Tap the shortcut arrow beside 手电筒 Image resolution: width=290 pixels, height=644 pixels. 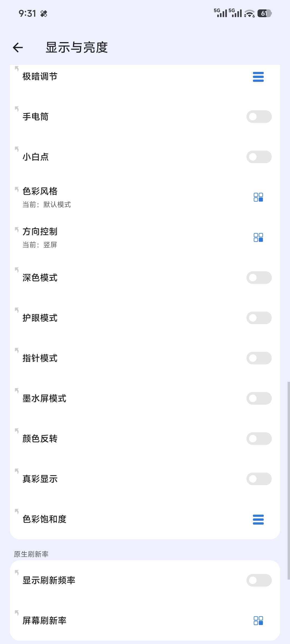[17, 109]
